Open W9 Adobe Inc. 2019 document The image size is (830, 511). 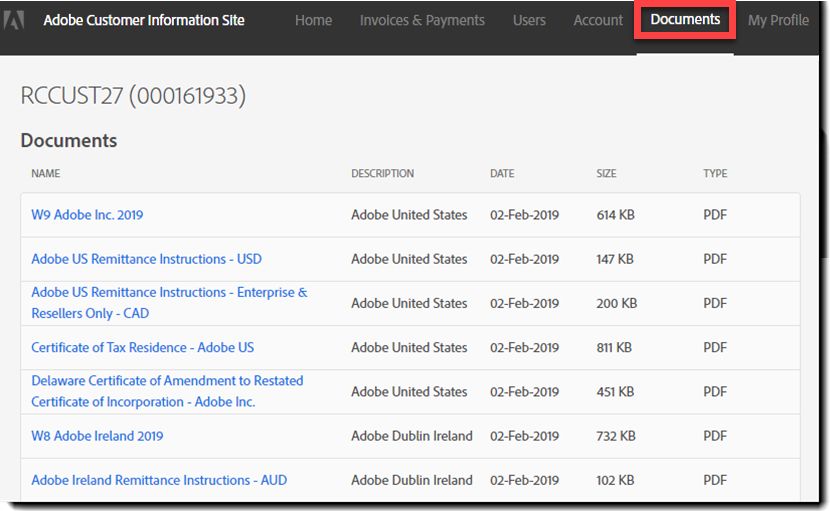pos(87,214)
